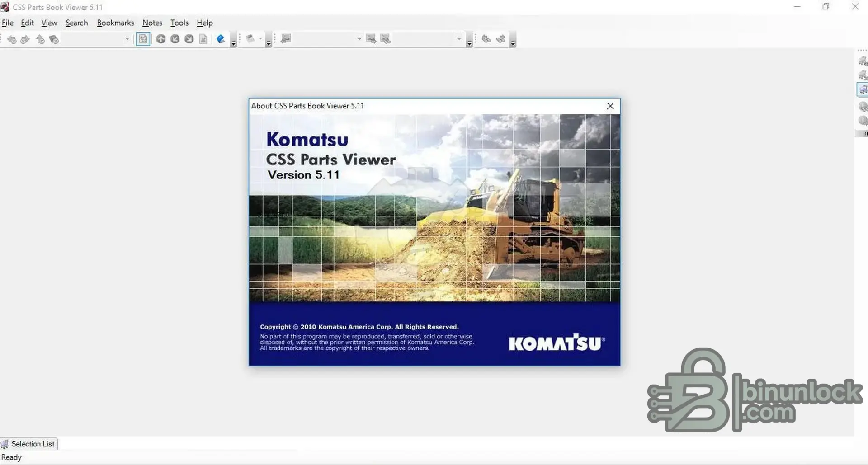This screenshot has width=868, height=465.
Task: Open the Search menu
Action: coord(77,23)
